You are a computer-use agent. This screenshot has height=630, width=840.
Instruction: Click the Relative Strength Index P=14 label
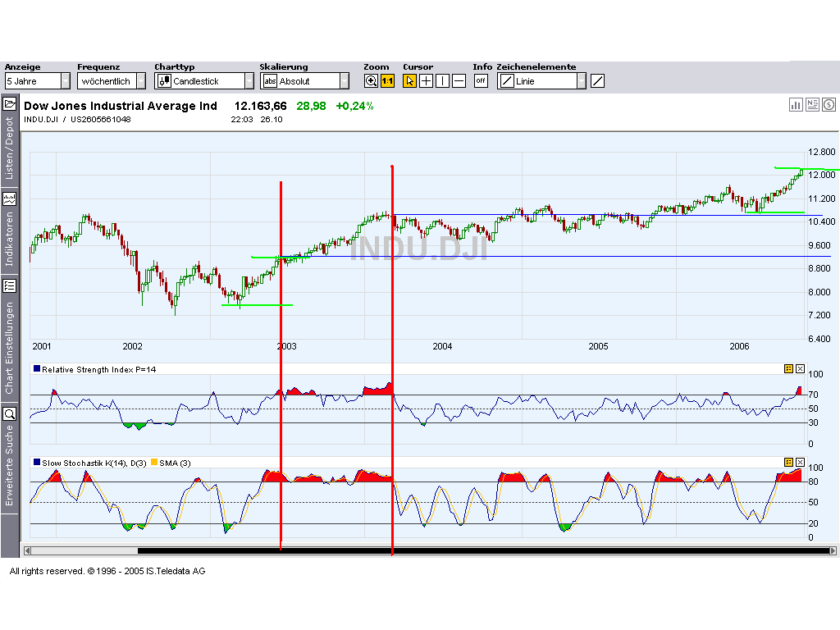coord(99,370)
